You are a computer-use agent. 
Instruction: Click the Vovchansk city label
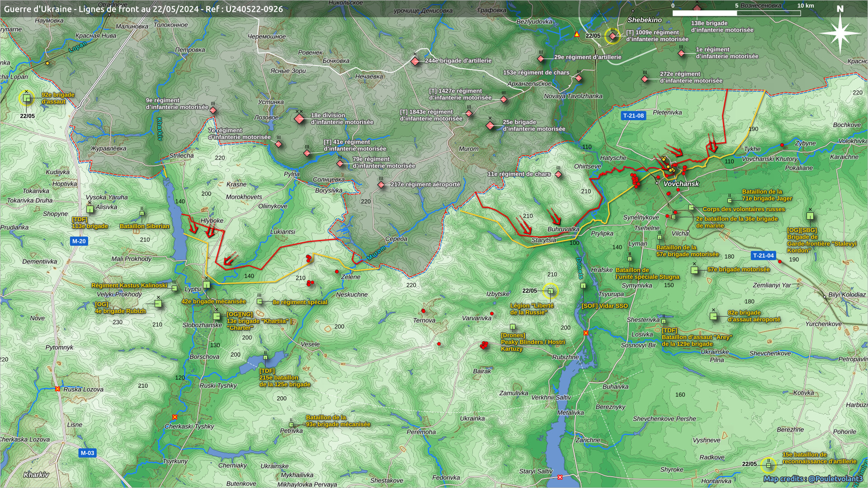click(681, 184)
